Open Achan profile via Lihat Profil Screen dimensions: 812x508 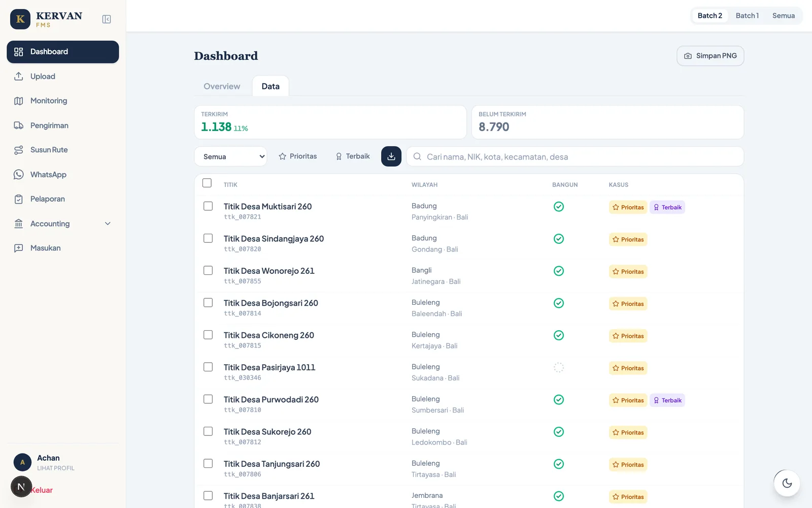[x=56, y=468]
